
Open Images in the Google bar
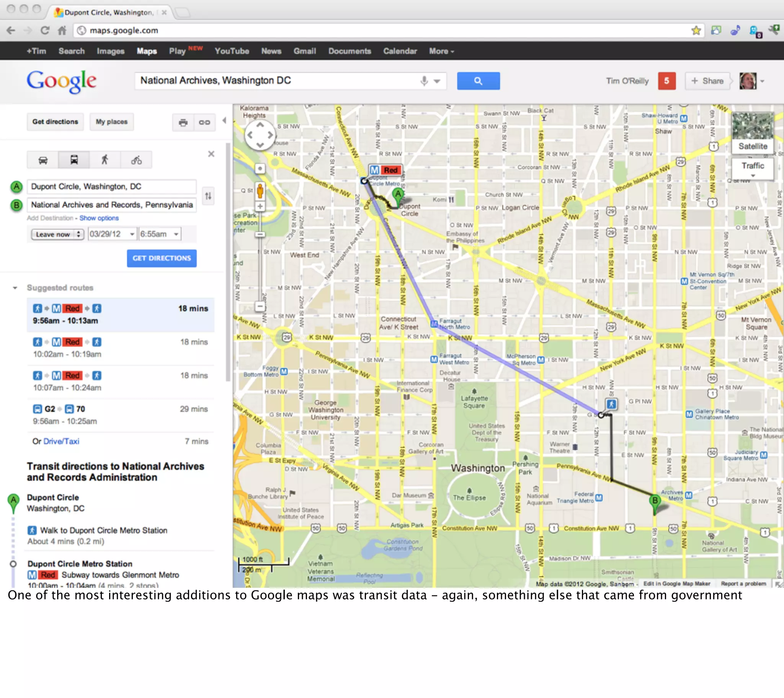pyautogui.click(x=111, y=51)
